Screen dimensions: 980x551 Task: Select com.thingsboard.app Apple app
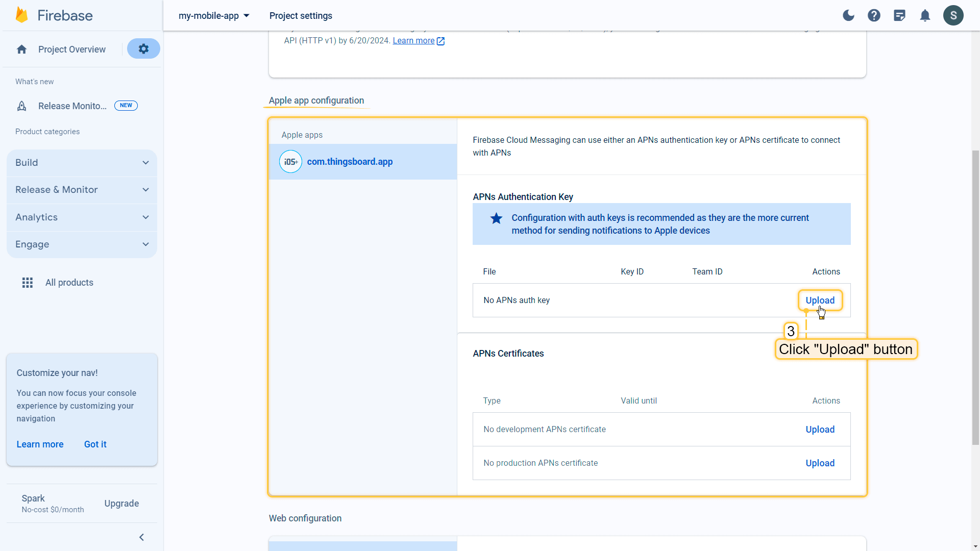(x=350, y=162)
